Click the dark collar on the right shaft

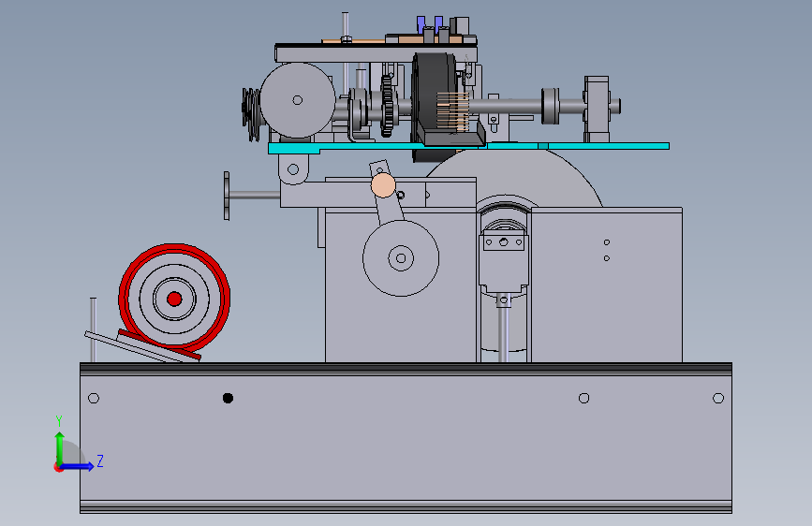point(550,106)
